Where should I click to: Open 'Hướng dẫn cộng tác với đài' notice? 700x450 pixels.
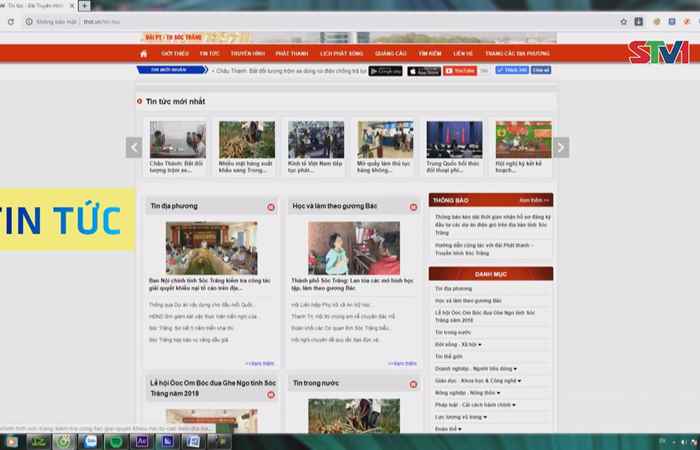coord(485,249)
